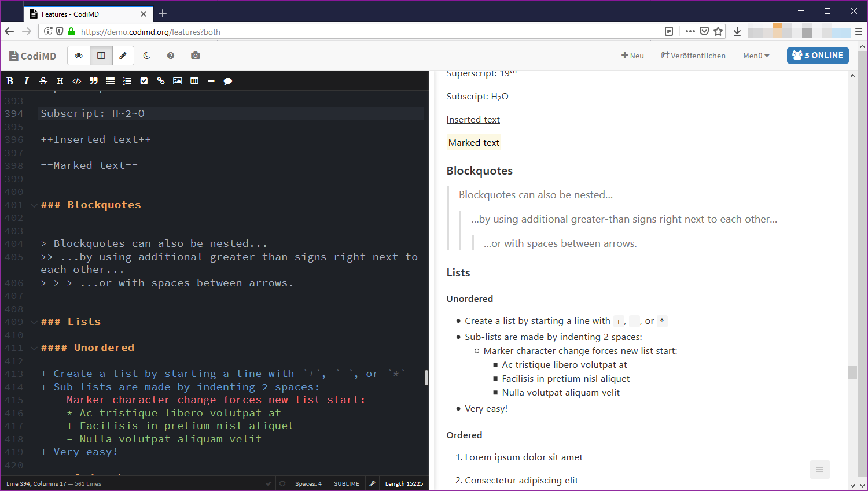This screenshot has width=868, height=491.
Task: Click inside the browser address bar
Action: click(347, 32)
